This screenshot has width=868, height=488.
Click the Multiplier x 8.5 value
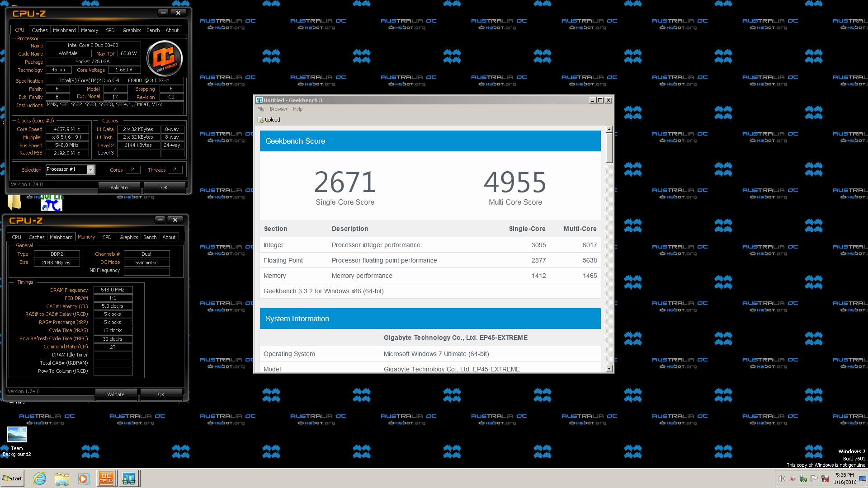click(67, 137)
